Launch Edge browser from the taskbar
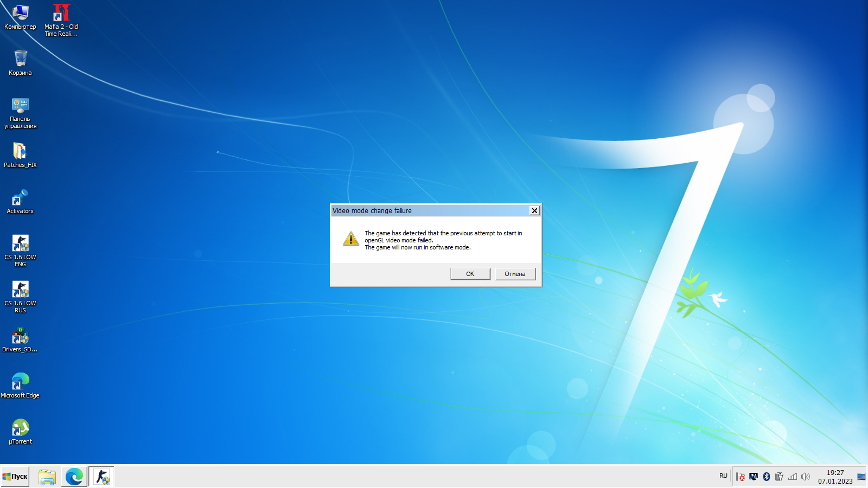Viewport: 868px width, 488px height. click(74, 477)
